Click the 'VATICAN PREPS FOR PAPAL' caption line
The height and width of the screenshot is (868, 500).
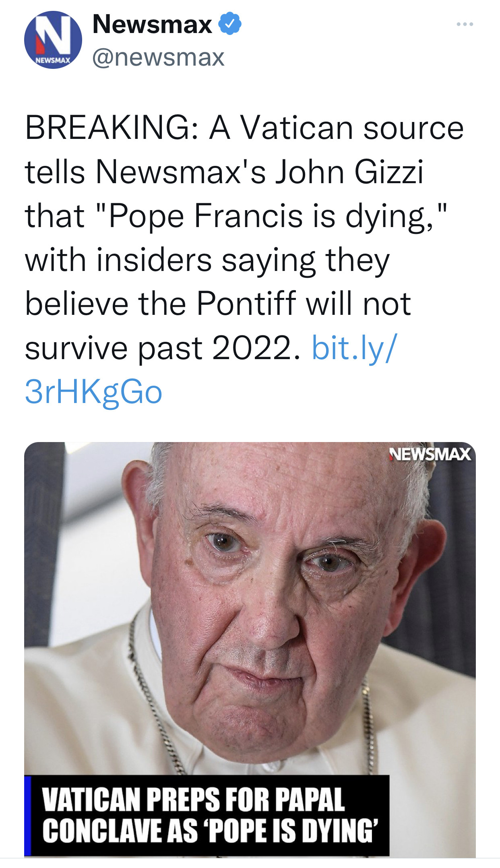(x=193, y=800)
